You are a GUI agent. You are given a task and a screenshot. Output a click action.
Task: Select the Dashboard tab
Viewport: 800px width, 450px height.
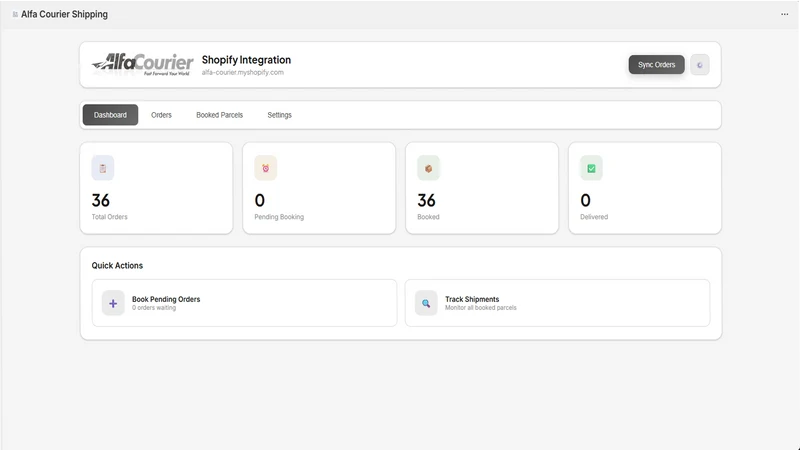[110, 115]
